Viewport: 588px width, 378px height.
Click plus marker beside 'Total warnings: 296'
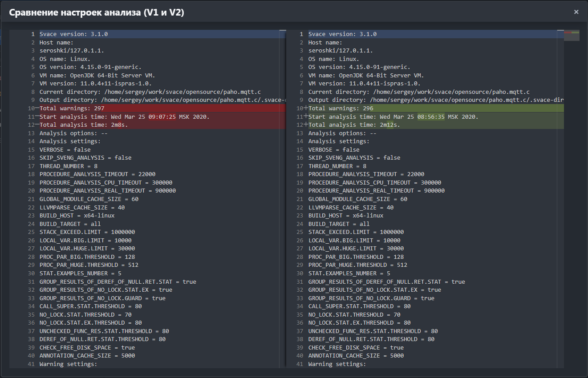click(306, 109)
